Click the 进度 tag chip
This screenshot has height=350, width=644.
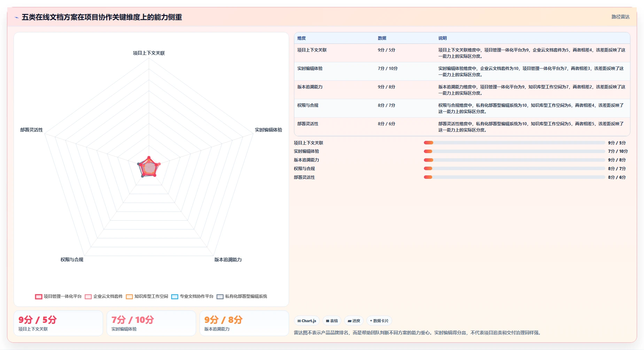354,321
